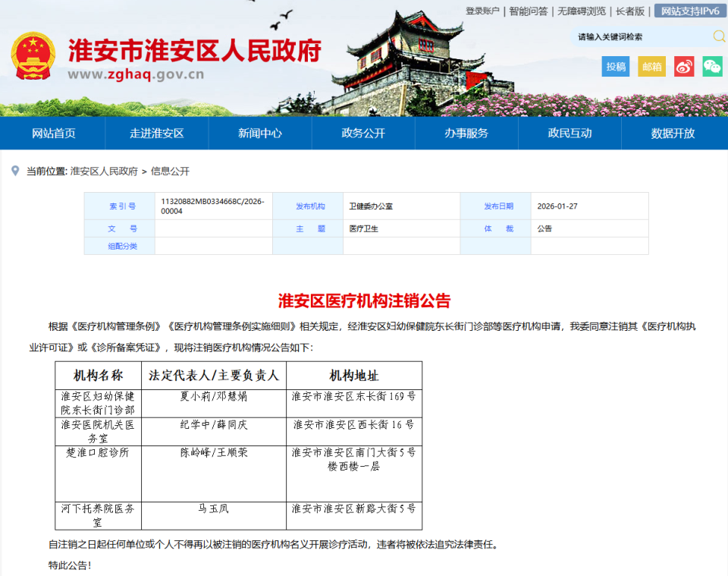Open the 信息公开 breadcrumb link
Image resolution: width=728 pixels, height=576 pixels.
tap(172, 171)
